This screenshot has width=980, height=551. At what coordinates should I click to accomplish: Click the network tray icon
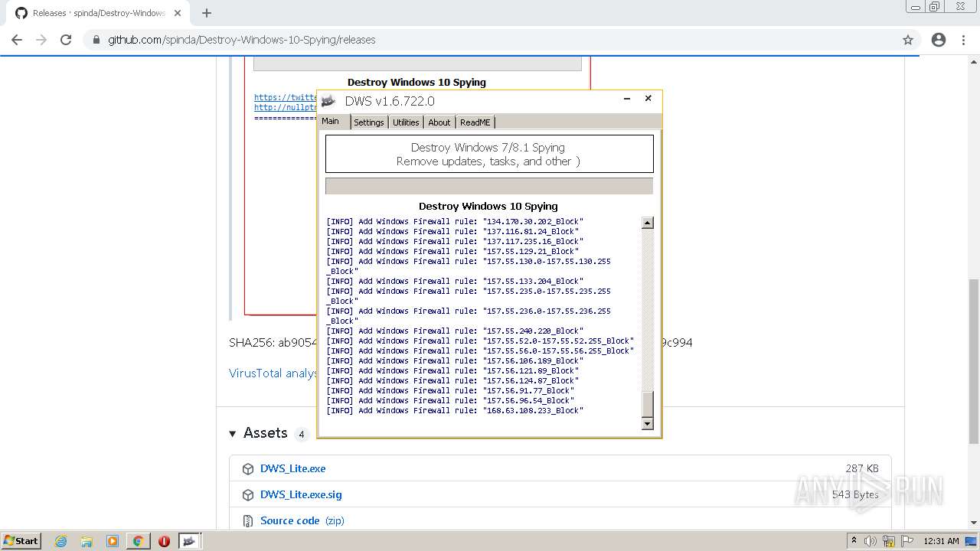(x=889, y=541)
